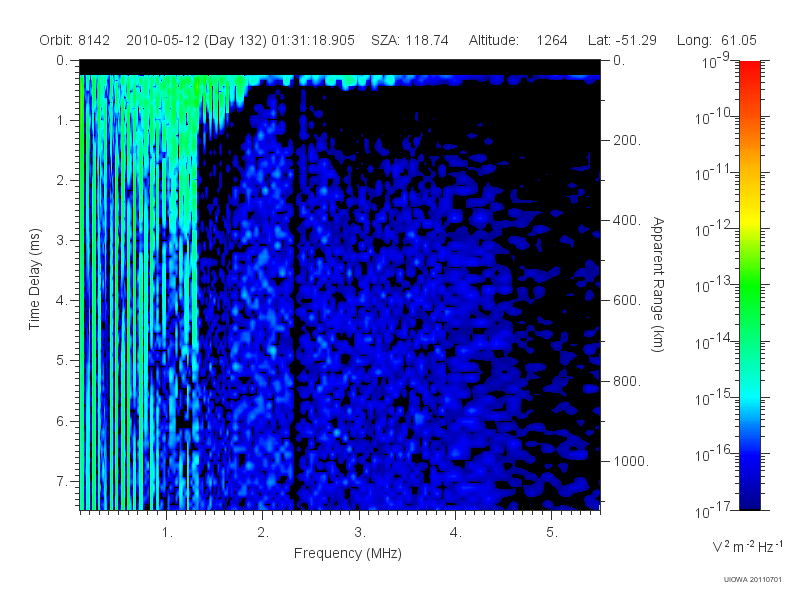Click the UIOWA 20110701 credit text
This screenshot has width=800, height=600.
pyautogui.click(x=753, y=580)
